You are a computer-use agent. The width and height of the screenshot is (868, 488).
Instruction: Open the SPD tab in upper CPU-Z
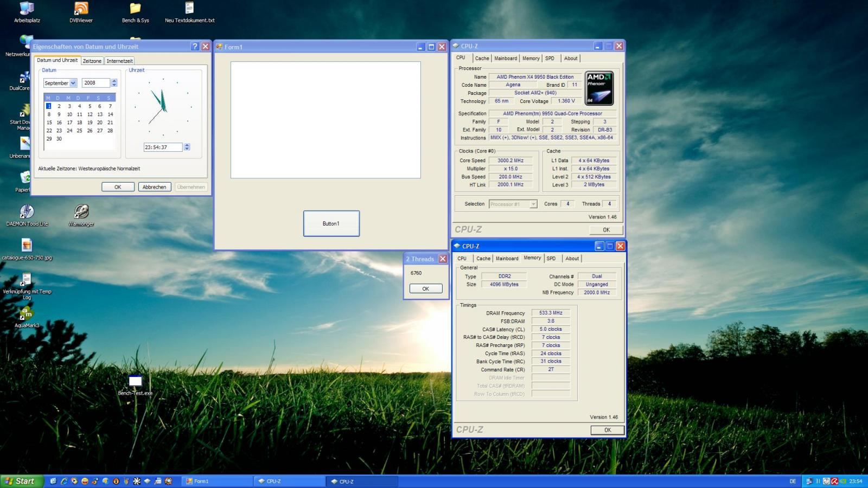coord(550,59)
